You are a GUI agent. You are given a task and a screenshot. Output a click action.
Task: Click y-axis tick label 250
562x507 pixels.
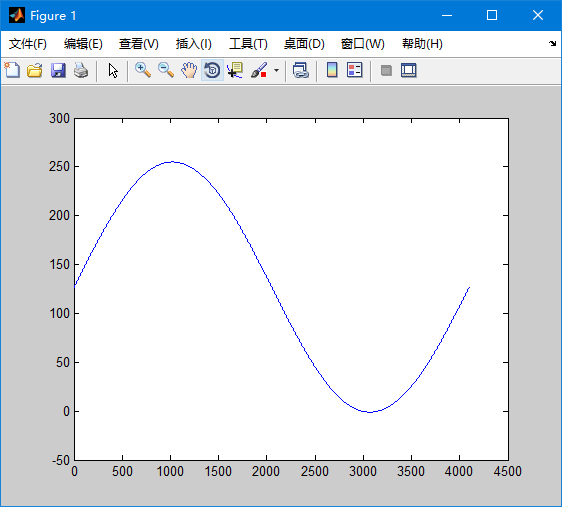point(59,167)
